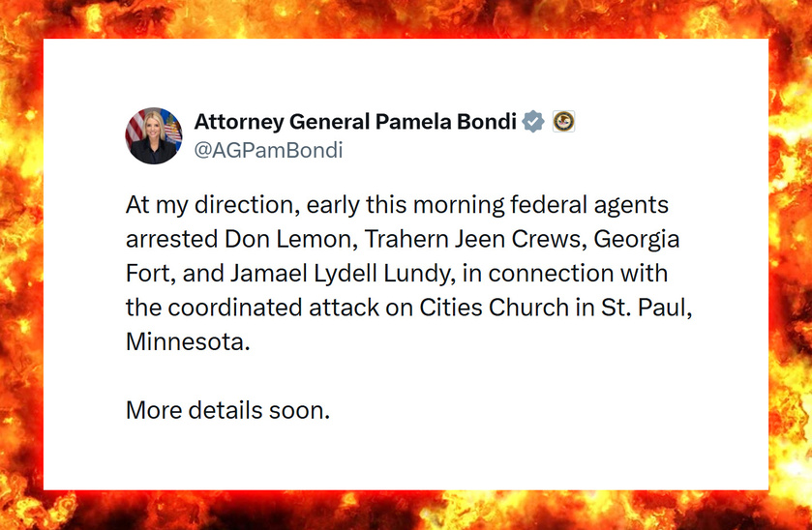Open the Pamela Bondi profile avatar

(x=153, y=135)
